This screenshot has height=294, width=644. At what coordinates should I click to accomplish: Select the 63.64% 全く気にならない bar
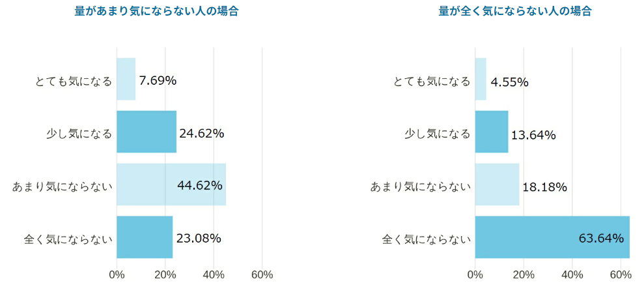[552, 237]
